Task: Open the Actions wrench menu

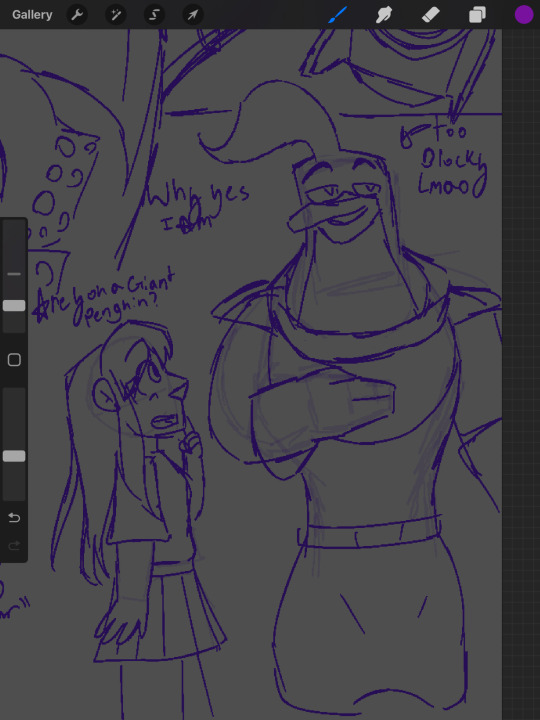Action: (x=77, y=15)
